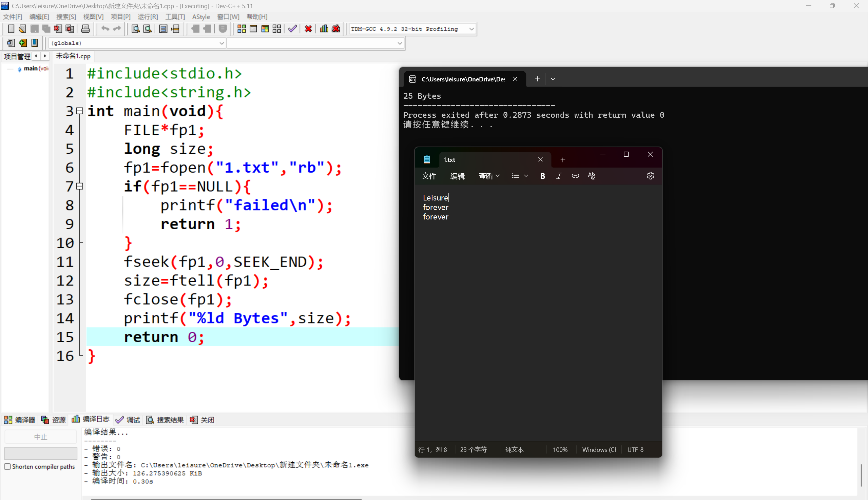Open the Notepad 文件 menu

click(429, 176)
